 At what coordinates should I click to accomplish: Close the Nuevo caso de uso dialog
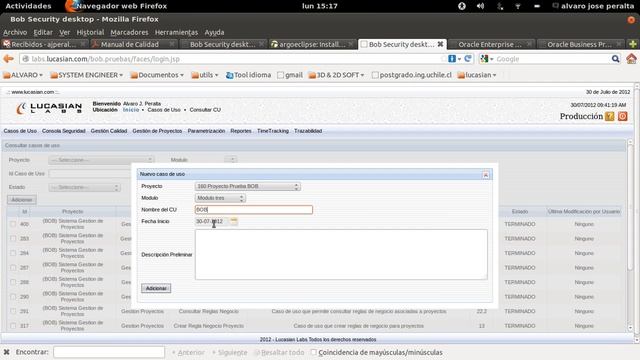point(486,175)
